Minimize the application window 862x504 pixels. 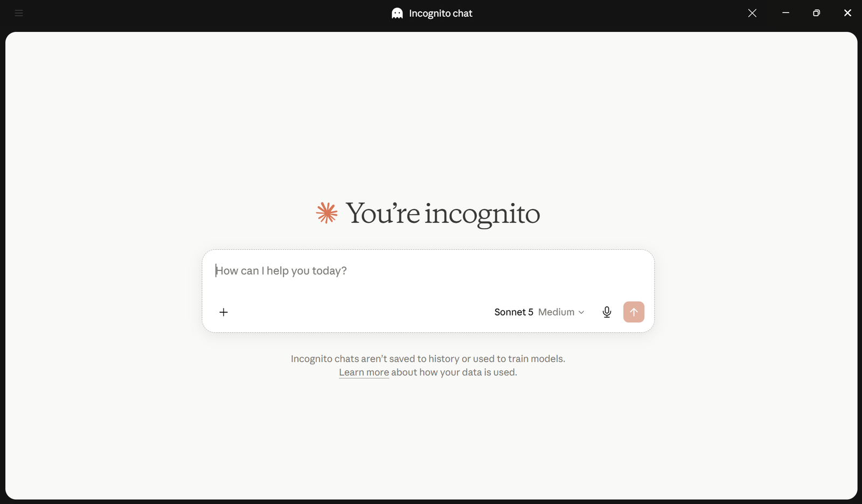785,13
